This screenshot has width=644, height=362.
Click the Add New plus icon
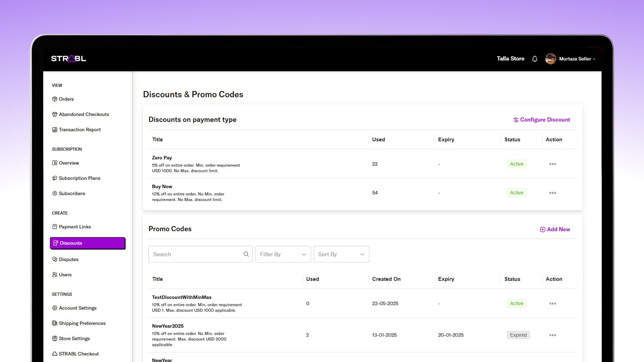542,229
